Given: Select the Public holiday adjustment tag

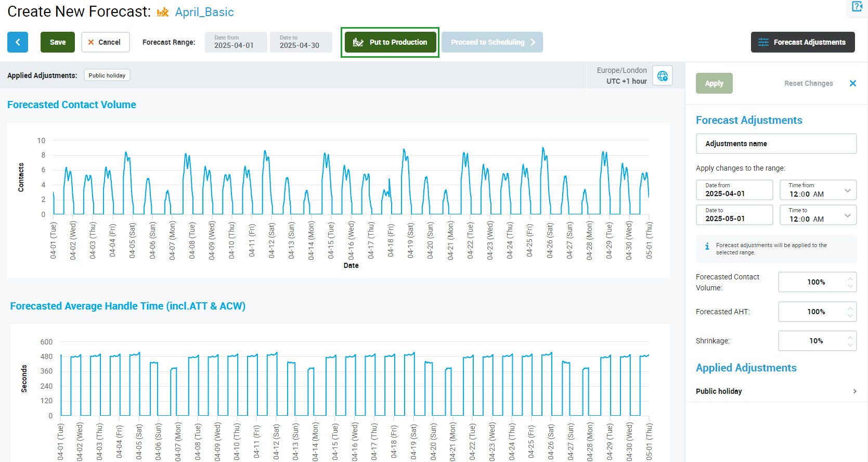Looking at the screenshot, I should [107, 75].
